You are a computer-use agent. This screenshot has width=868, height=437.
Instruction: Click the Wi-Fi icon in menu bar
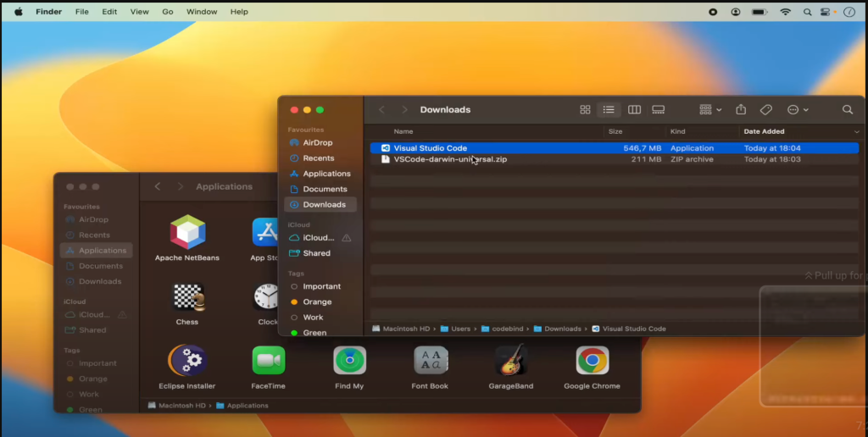click(x=785, y=12)
